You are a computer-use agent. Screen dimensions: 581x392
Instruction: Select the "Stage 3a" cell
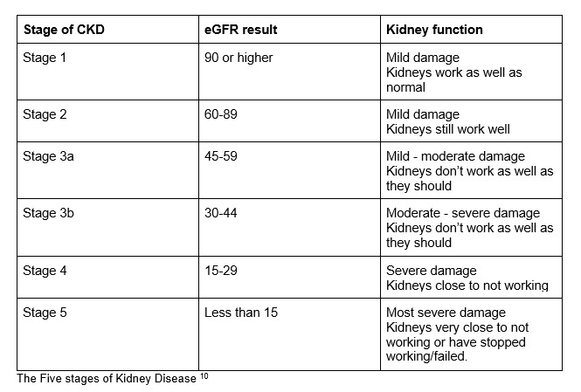[48, 157]
